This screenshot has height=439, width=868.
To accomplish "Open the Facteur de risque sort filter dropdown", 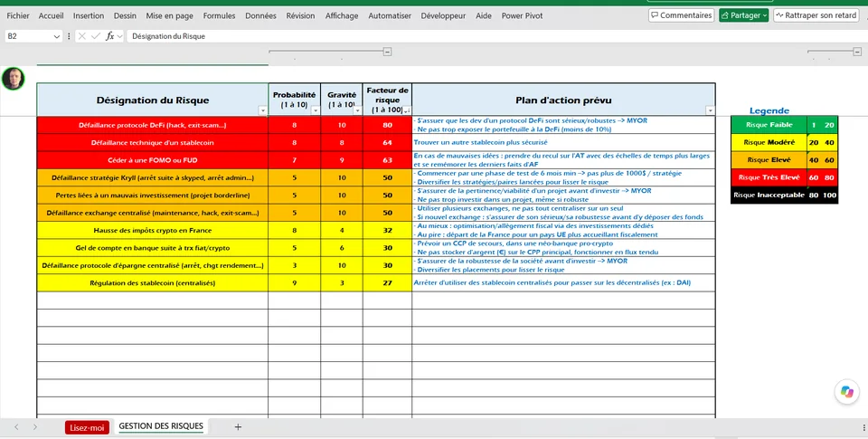I will (x=407, y=110).
